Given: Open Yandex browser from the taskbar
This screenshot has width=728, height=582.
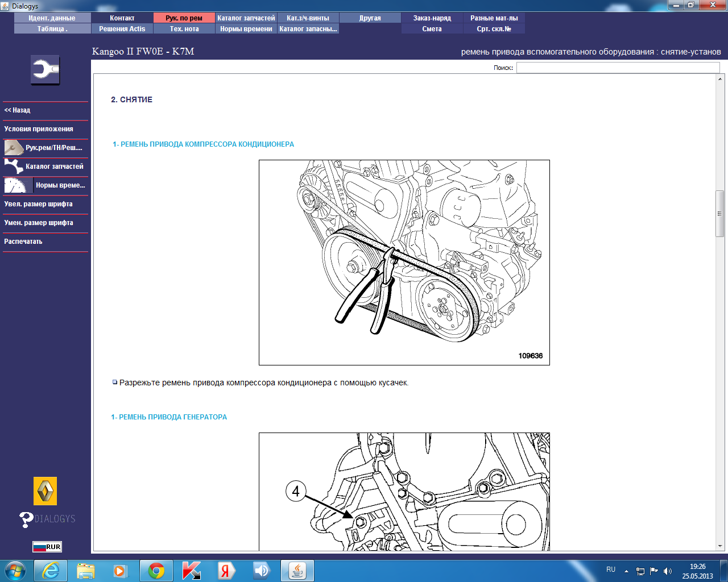Looking at the screenshot, I should click(x=226, y=571).
